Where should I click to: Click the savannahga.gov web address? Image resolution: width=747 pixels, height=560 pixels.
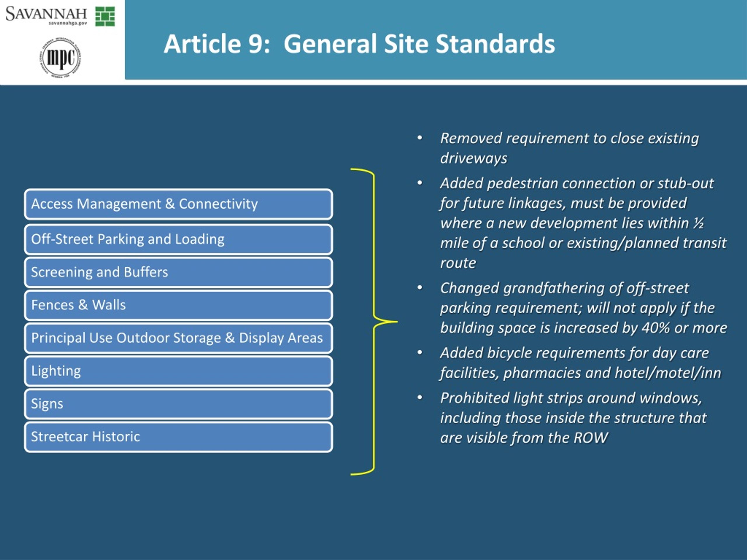[x=68, y=23]
